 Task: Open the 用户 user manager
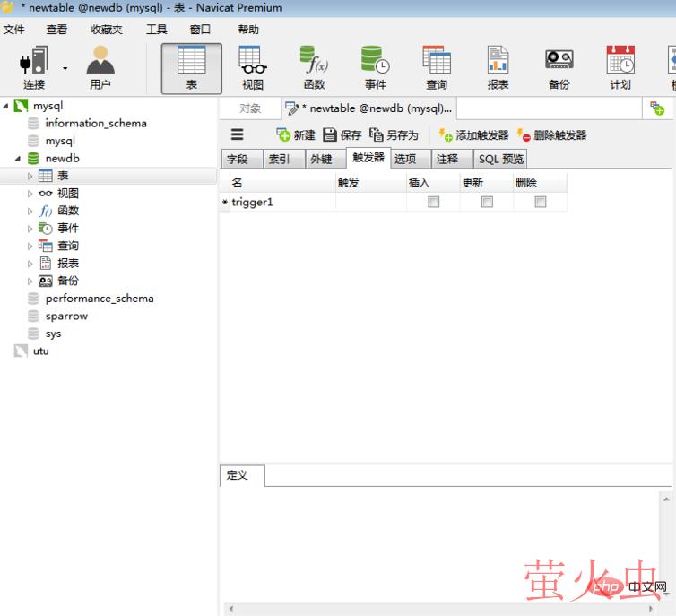pyautogui.click(x=100, y=68)
